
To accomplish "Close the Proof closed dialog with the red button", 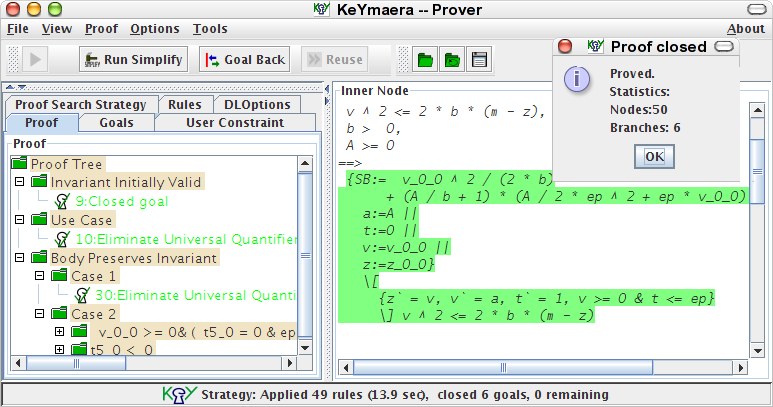I will (565, 46).
